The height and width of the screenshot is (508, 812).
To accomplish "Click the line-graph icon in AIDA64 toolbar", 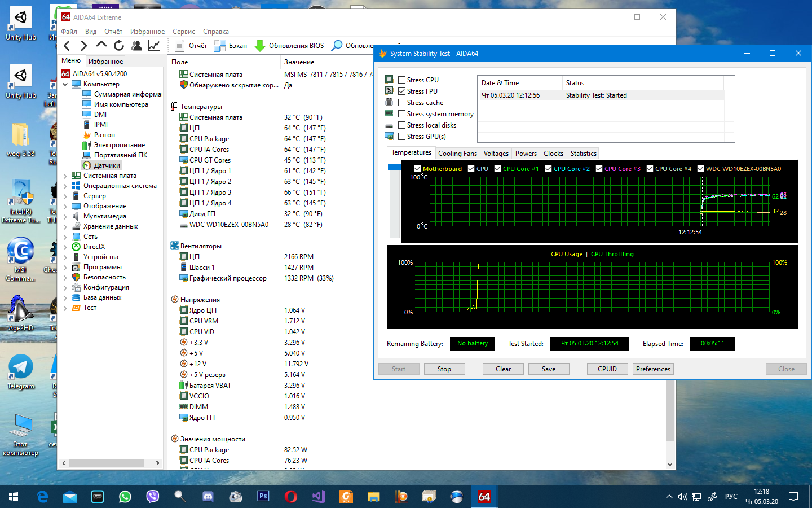I will pyautogui.click(x=154, y=46).
